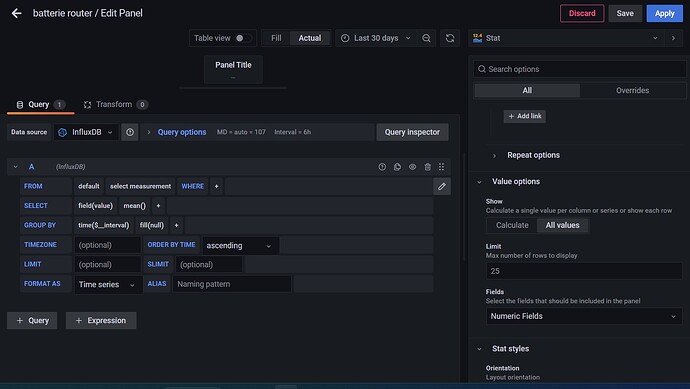The height and width of the screenshot is (389, 690).
Task: Click the Search options input field
Action: (x=580, y=69)
